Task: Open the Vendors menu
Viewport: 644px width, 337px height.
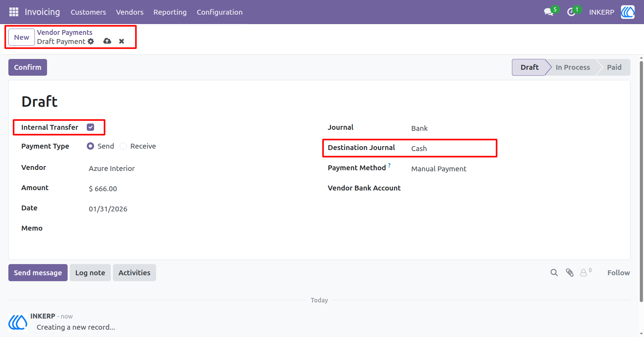Action: coord(130,12)
